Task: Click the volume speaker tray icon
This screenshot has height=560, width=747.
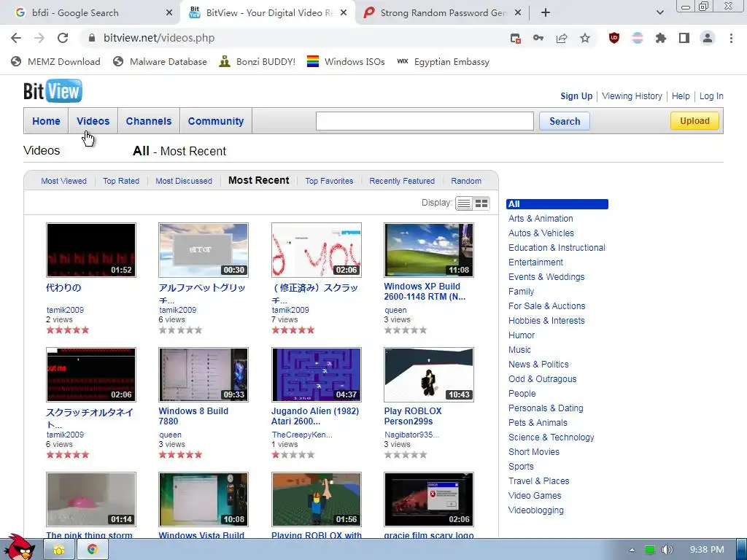Action: (667, 550)
